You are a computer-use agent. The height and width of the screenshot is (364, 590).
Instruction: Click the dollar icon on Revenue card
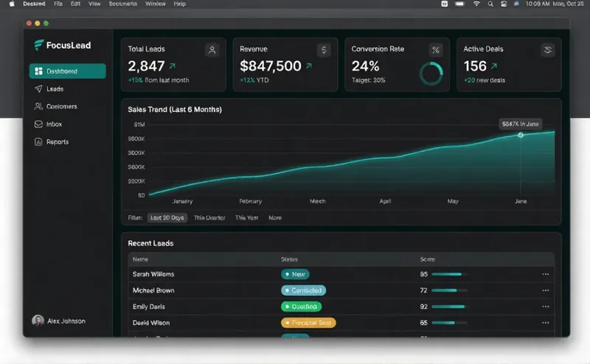[x=324, y=50]
